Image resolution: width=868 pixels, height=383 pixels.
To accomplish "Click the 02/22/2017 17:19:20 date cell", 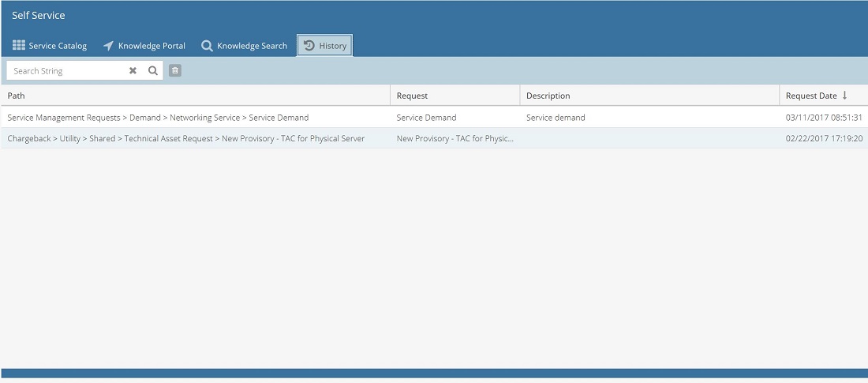I will [824, 138].
